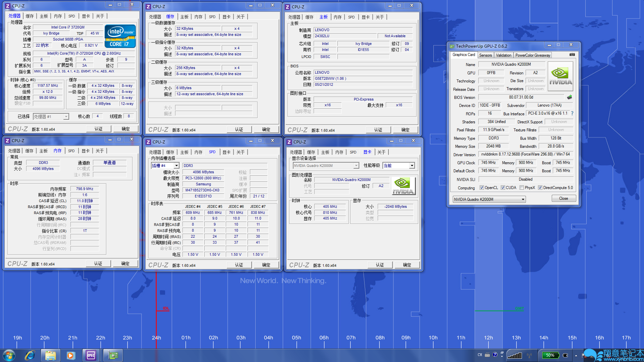Click the NVIDIA logo in GPU-Z
644x362 pixels.
(x=560, y=76)
